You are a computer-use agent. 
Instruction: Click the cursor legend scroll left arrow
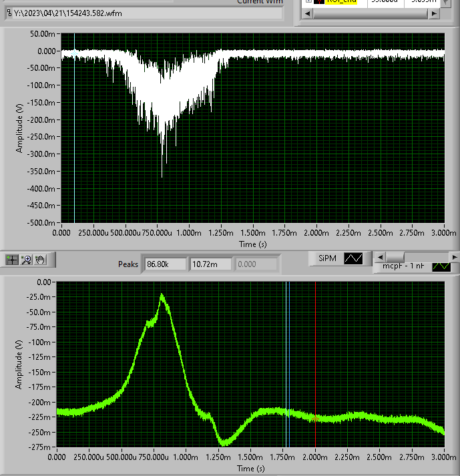click(308, 13)
